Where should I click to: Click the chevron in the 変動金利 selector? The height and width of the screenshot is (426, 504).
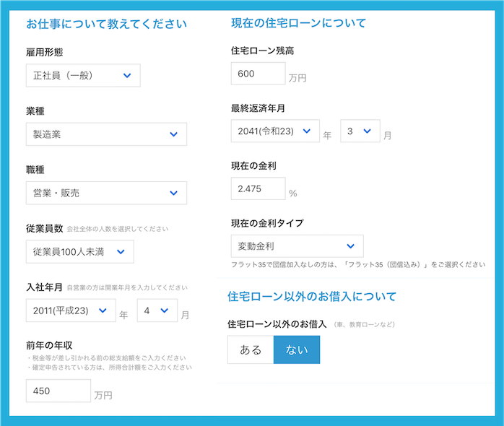(350, 246)
